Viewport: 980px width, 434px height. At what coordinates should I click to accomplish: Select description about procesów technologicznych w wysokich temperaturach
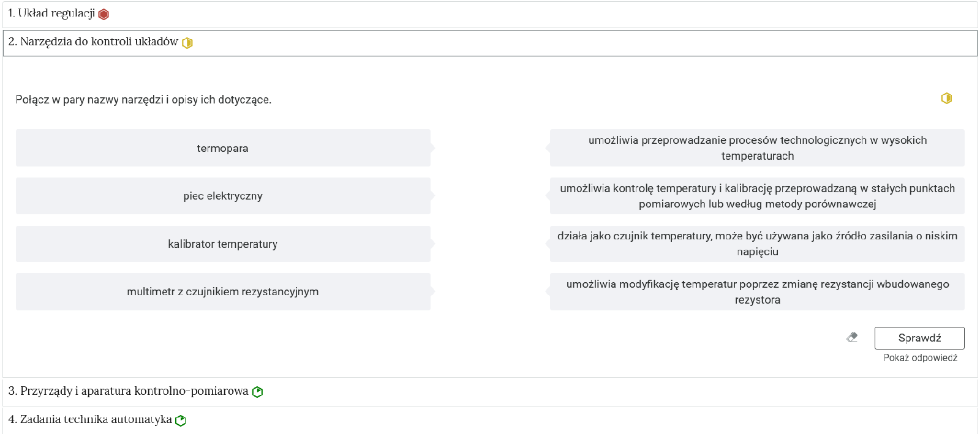coord(757,148)
